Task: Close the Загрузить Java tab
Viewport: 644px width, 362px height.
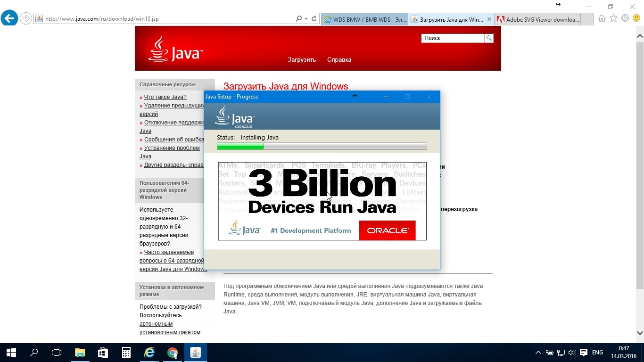Action: (x=489, y=19)
